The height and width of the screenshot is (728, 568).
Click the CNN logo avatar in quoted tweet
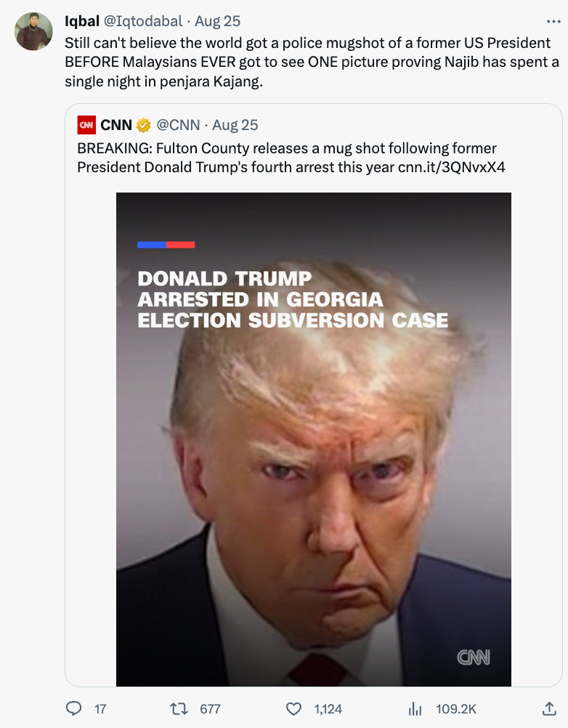86,125
